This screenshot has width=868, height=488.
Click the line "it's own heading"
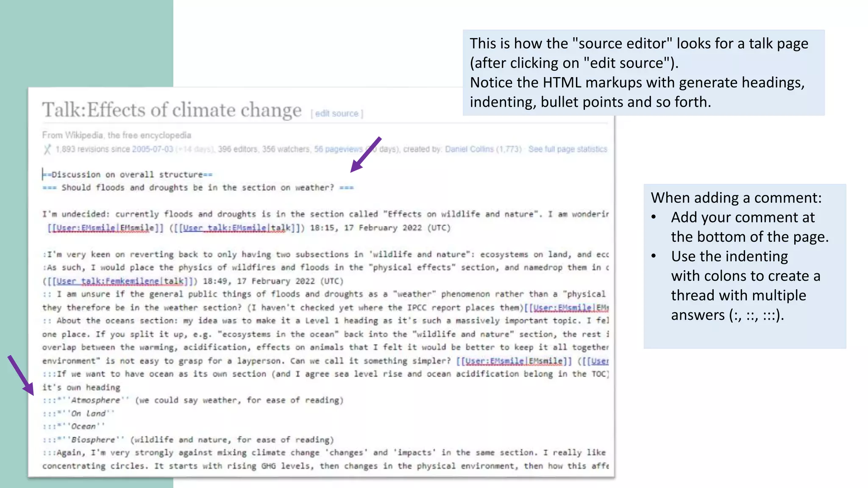[81, 388]
